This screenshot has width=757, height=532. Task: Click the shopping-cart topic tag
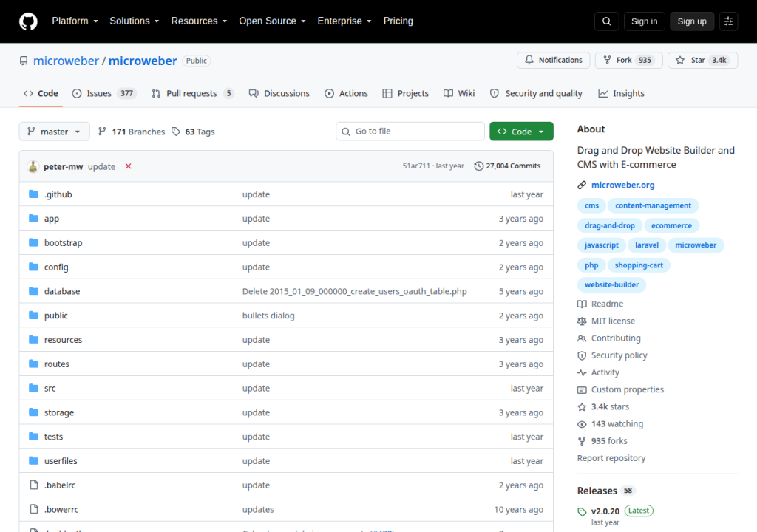(639, 265)
